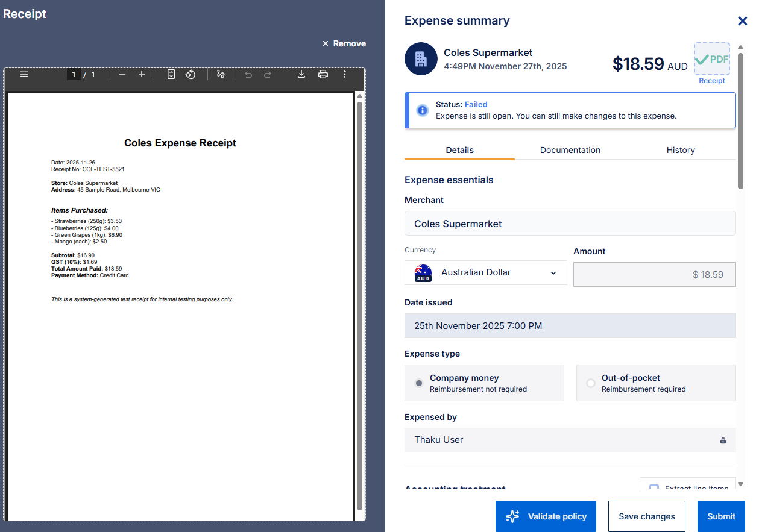759x532 pixels.
Task: Switch to the Documentation tab
Action: tap(570, 150)
